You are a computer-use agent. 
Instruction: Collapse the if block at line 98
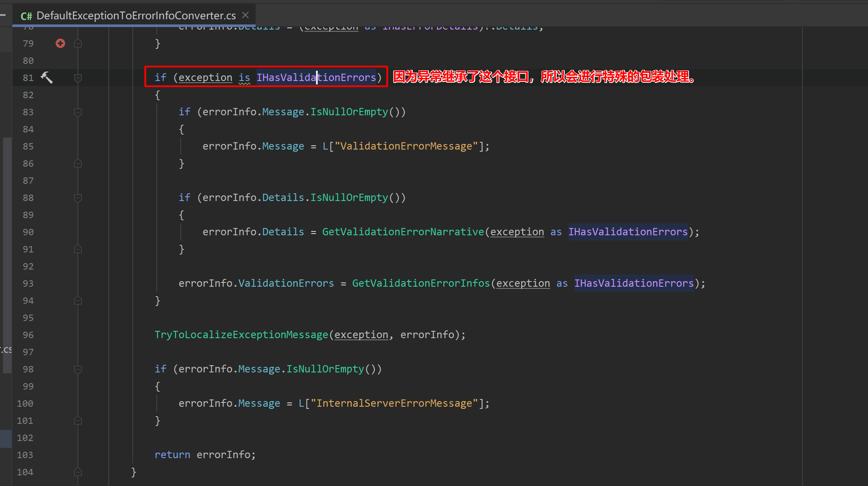(x=78, y=369)
